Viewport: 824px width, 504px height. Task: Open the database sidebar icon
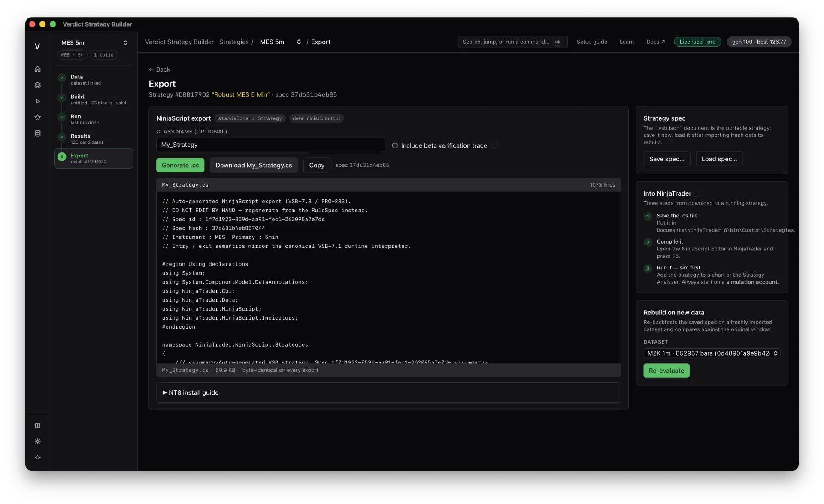[37, 133]
